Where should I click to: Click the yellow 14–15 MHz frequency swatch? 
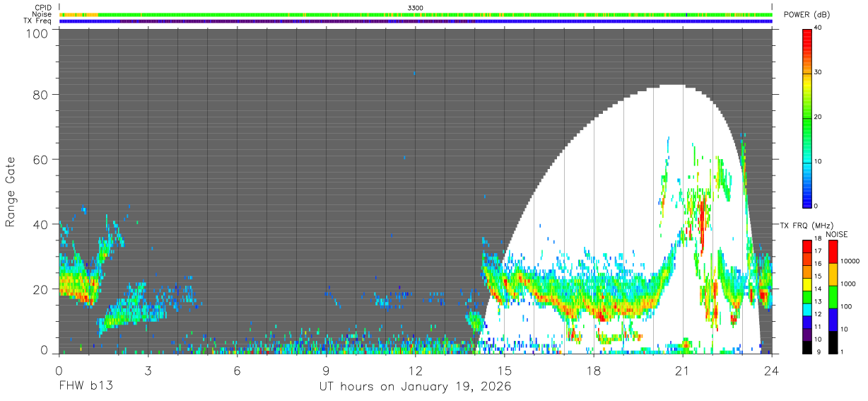tap(807, 283)
